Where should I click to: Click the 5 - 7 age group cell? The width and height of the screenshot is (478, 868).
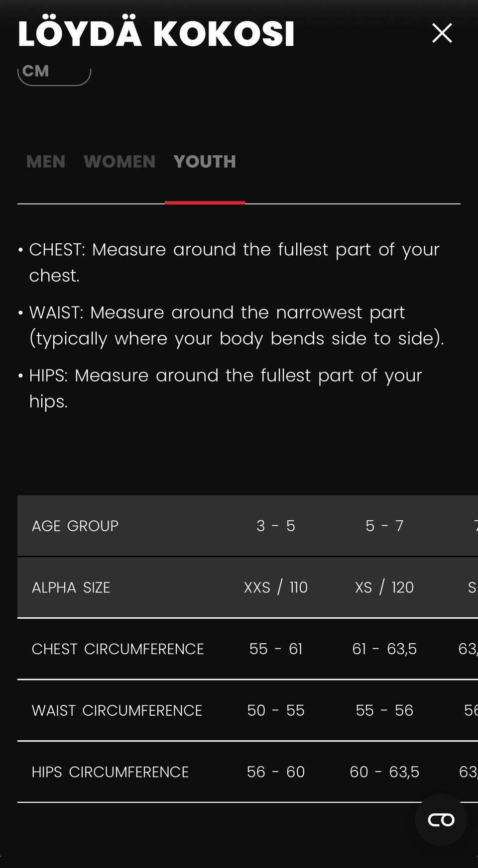click(384, 526)
